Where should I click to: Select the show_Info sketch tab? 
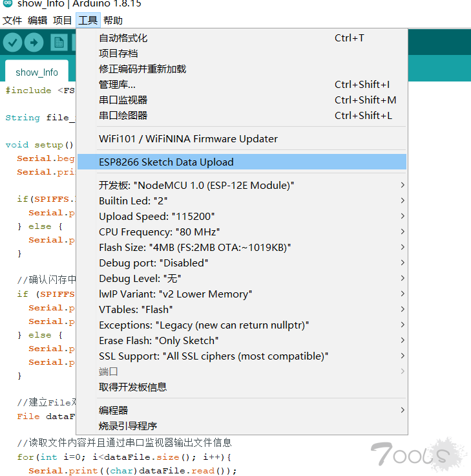(x=37, y=72)
